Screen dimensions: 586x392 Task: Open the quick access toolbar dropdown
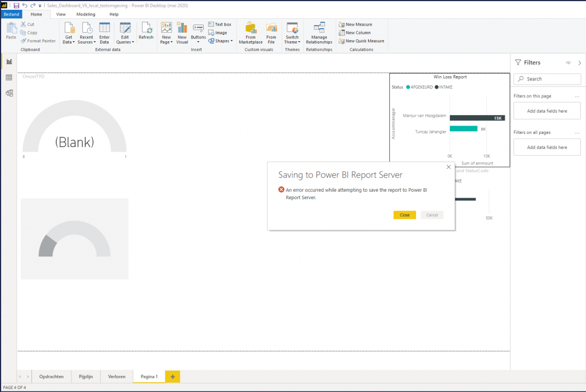(40, 6)
